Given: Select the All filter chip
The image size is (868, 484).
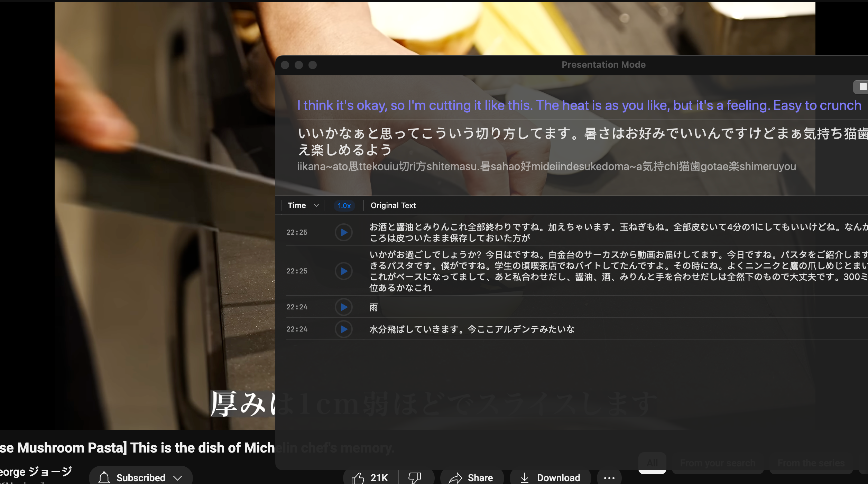Looking at the screenshot, I should click(652, 463).
